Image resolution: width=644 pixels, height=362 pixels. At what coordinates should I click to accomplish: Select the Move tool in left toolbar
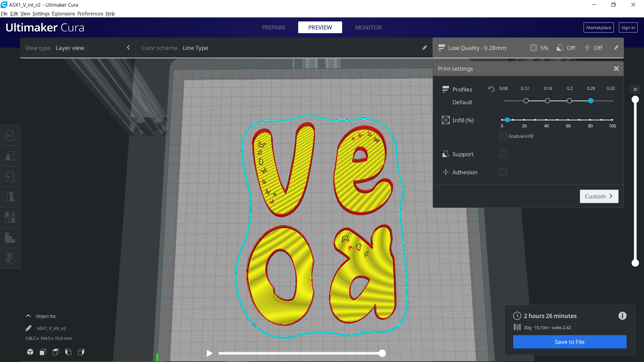10,135
